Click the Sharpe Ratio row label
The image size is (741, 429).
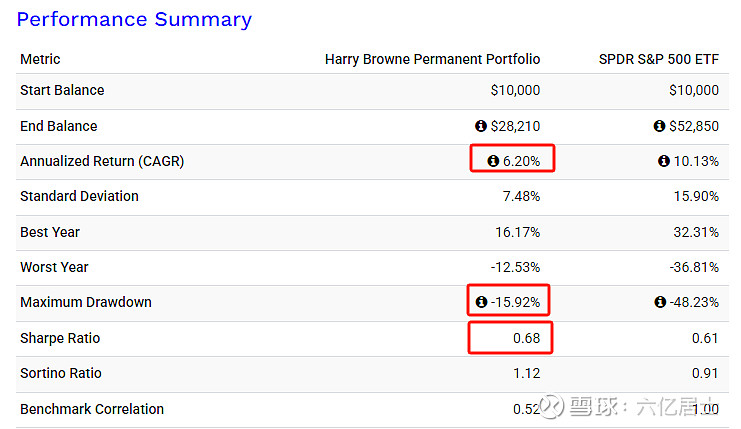point(60,338)
